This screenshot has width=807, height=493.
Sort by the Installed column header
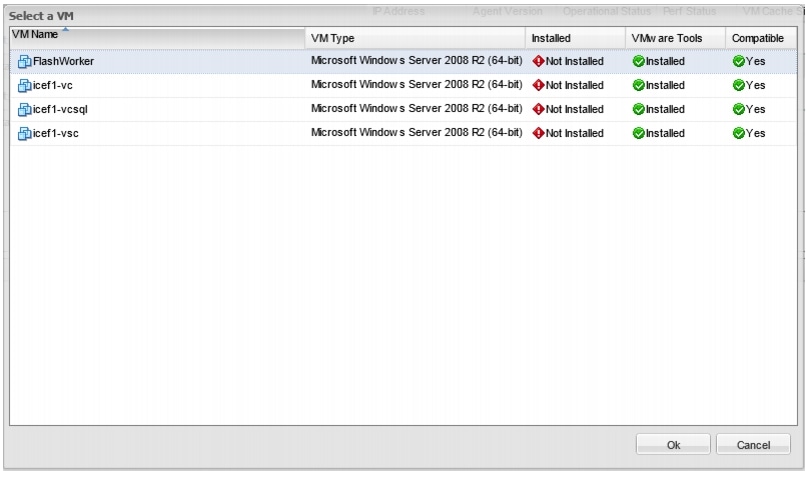pos(575,38)
